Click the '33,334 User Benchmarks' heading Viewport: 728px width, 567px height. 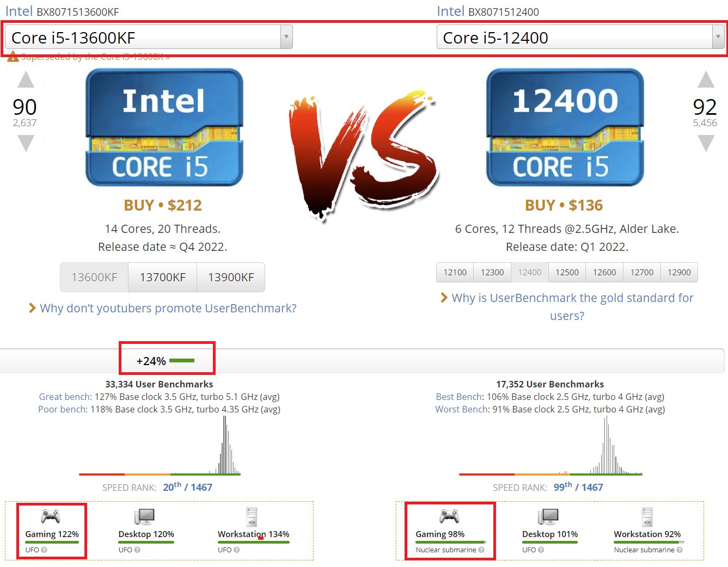point(159,384)
